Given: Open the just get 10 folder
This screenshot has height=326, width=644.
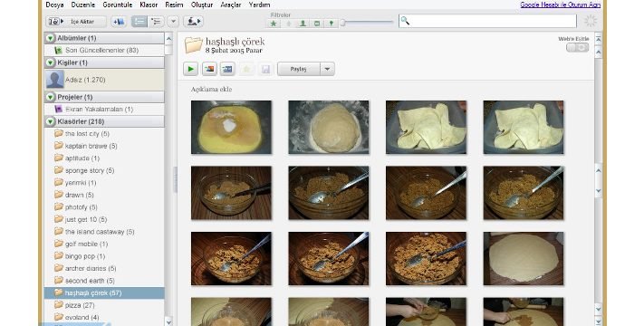Looking at the screenshot, I should pyautogui.click(x=104, y=219).
